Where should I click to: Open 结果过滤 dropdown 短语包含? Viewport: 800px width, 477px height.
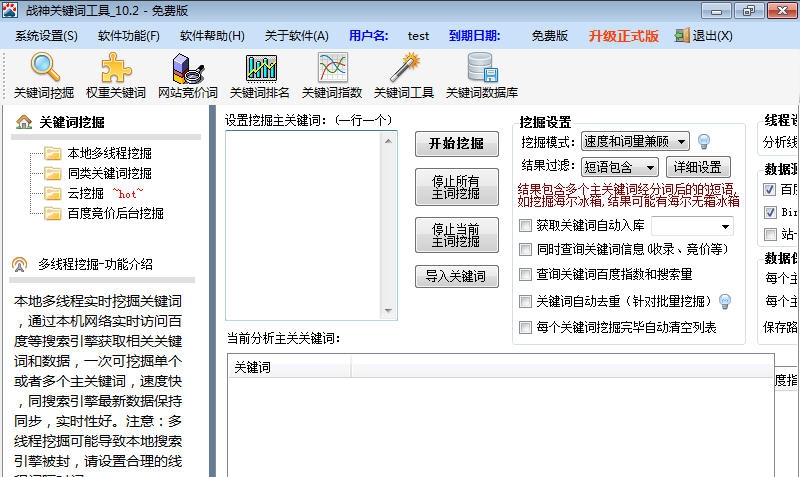point(619,167)
